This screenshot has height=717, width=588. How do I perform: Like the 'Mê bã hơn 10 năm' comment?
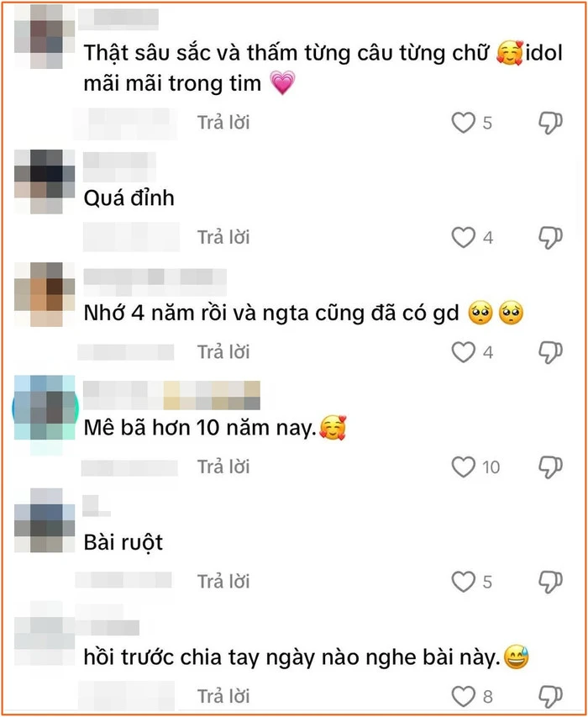464,467
